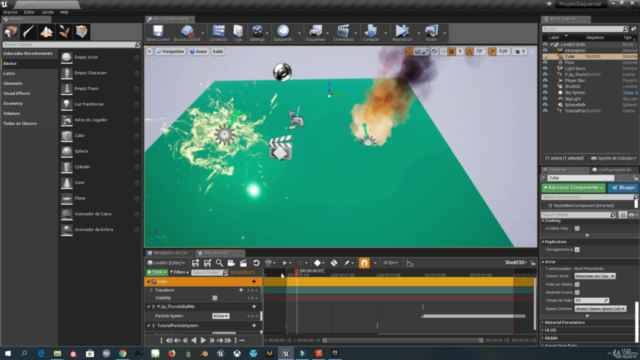Click the Sequencer search magnifier icon
The width and height of the screenshot is (640, 360).
tap(219, 263)
